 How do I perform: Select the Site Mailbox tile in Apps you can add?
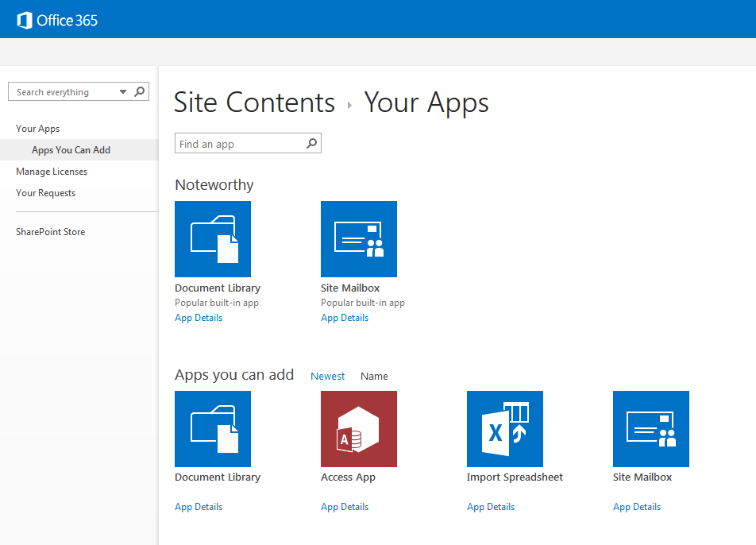click(651, 429)
